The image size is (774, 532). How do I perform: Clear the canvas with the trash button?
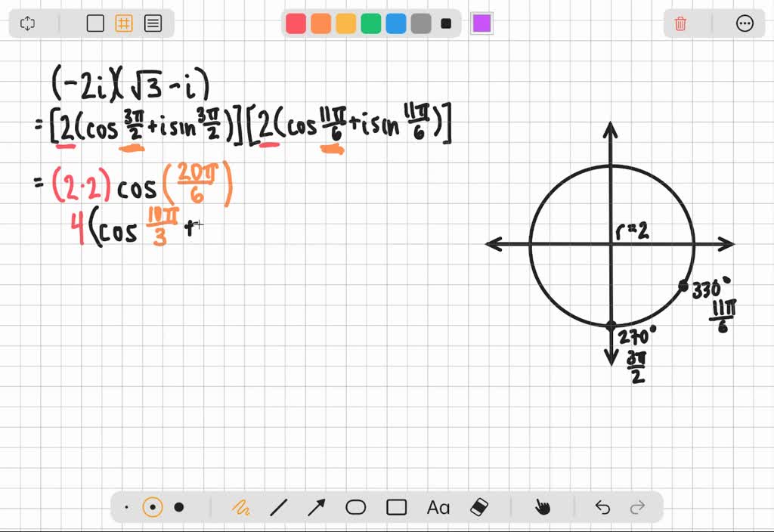pos(680,23)
